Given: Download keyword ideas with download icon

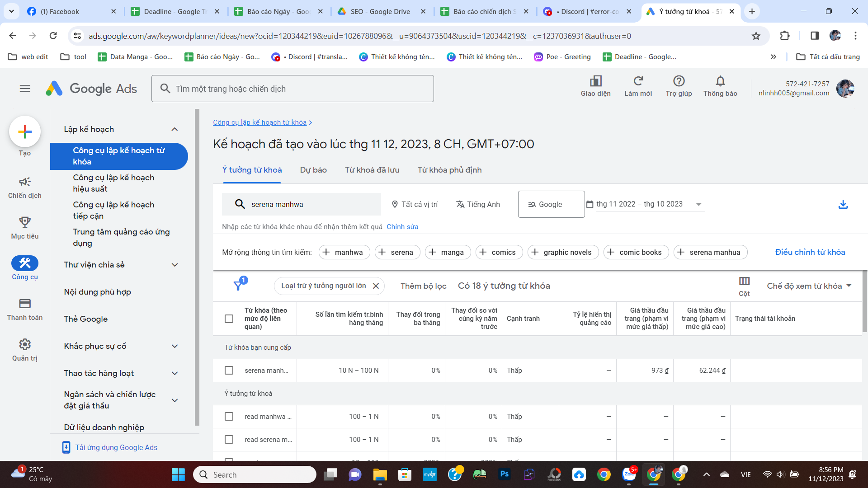Looking at the screenshot, I should 843,204.
